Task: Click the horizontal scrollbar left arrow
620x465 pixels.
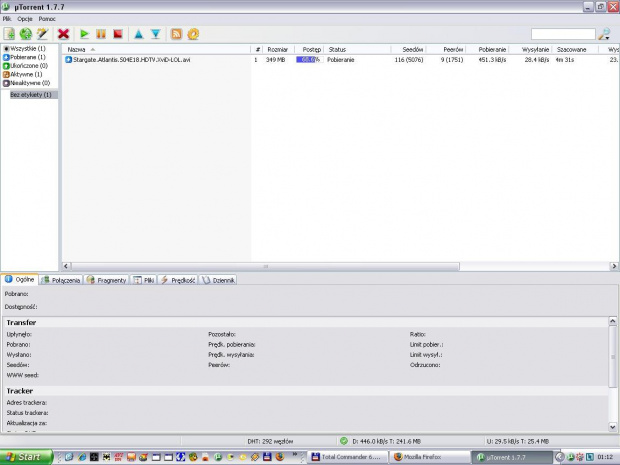Action: 66,266
